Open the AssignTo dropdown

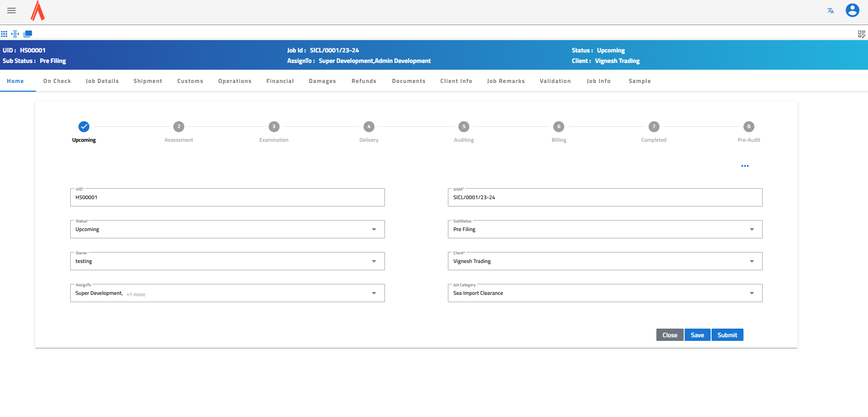374,293
